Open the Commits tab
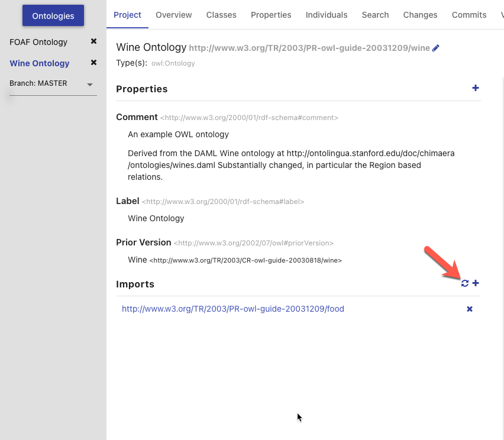504x440 pixels. [469, 15]
